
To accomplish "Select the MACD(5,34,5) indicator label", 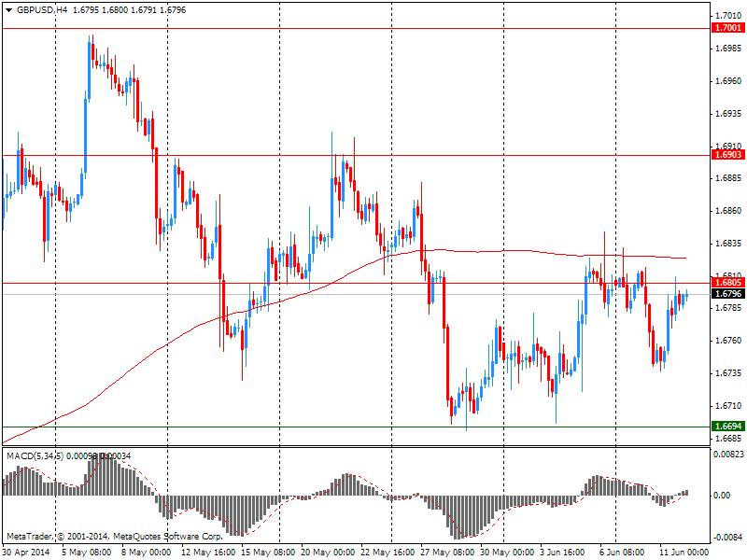I will click(x=35, y=456).
